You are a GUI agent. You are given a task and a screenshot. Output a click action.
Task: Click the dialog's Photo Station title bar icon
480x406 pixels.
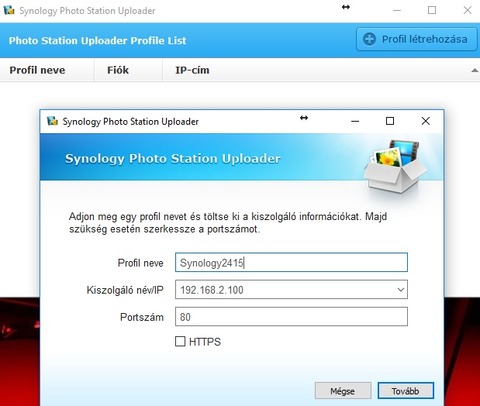[52, 121]
